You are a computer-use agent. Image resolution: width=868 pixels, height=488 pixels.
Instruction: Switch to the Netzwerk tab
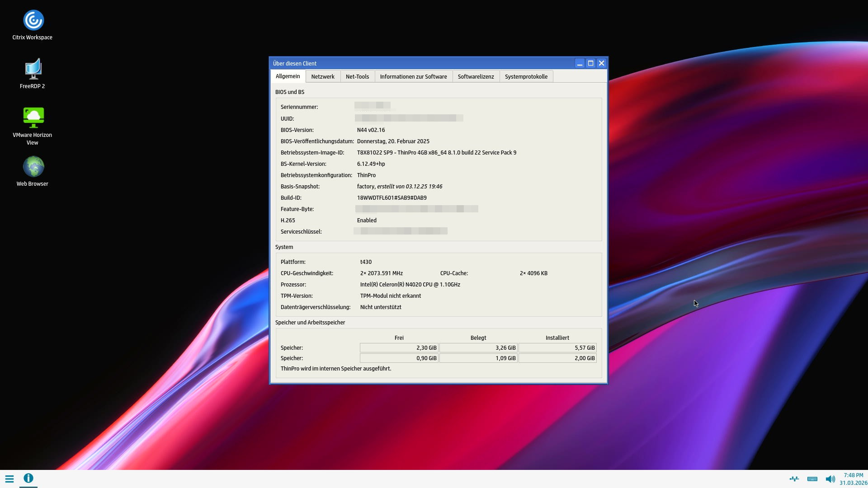tap(322, 76)
